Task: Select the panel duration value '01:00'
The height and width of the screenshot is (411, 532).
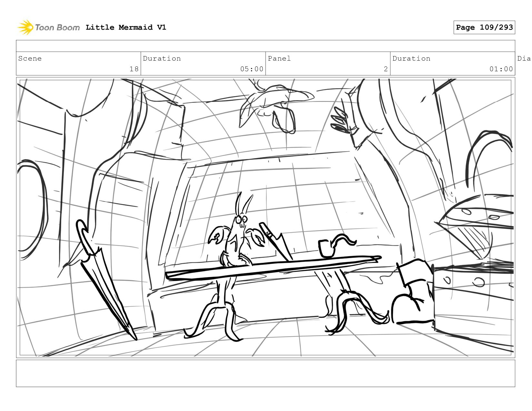Action: point(501,69)
